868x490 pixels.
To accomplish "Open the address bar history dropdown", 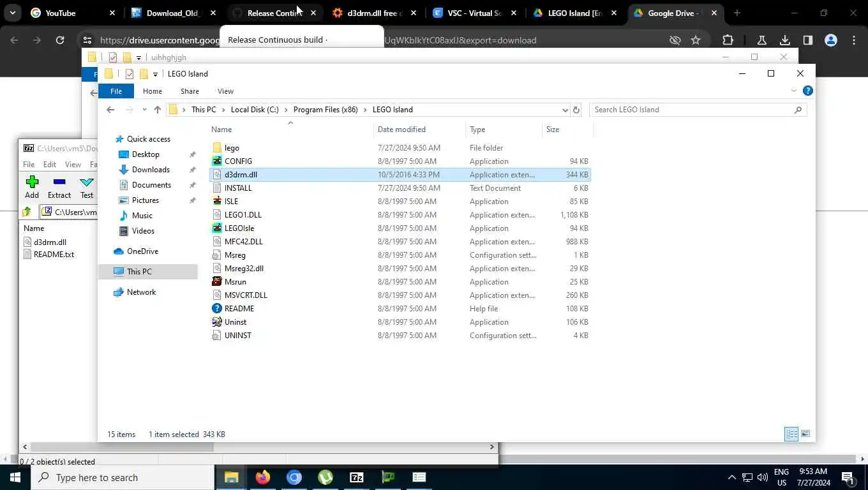I will pyautogui.click(x=565, y=110).
